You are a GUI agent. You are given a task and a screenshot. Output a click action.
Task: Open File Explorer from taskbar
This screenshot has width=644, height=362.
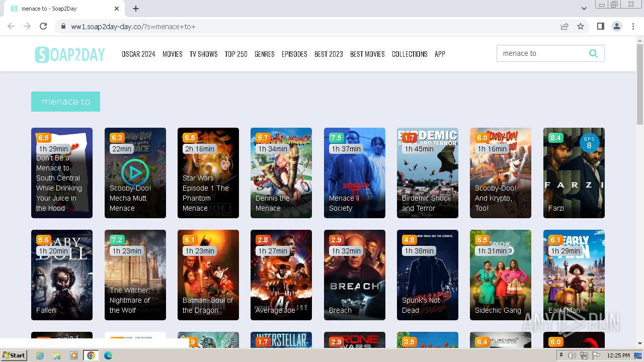[57, 355]
